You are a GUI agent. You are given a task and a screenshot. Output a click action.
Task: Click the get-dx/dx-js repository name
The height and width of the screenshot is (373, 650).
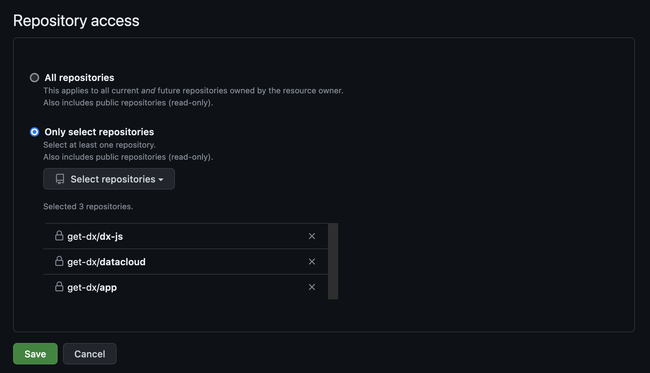[95, 237]
